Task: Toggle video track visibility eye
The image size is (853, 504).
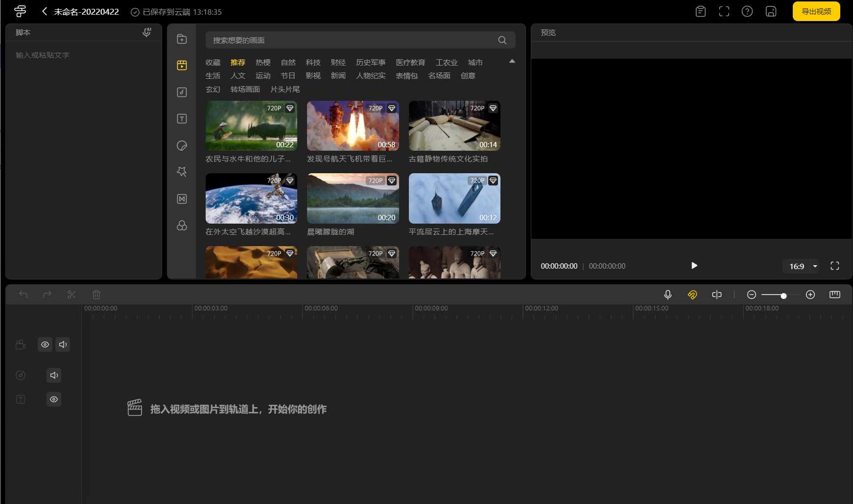Action: pos(45,344)
